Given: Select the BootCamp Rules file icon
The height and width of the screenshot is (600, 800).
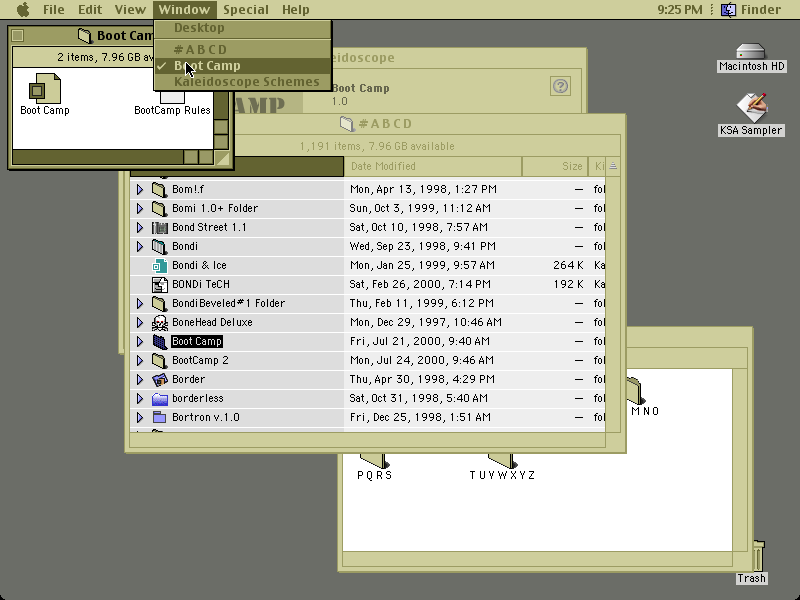Looking at the screenshot, I should pos(172,97).
